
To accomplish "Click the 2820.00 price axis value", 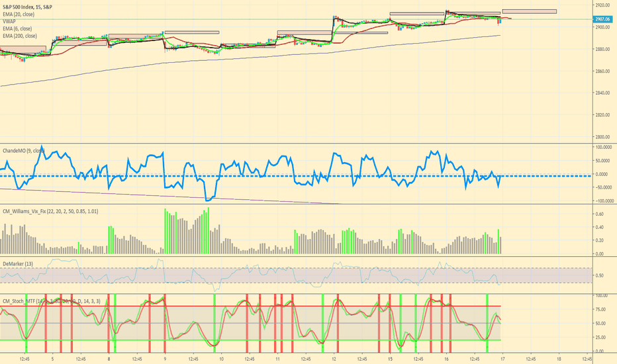I will pyautogui.click(x=602, y=115).
